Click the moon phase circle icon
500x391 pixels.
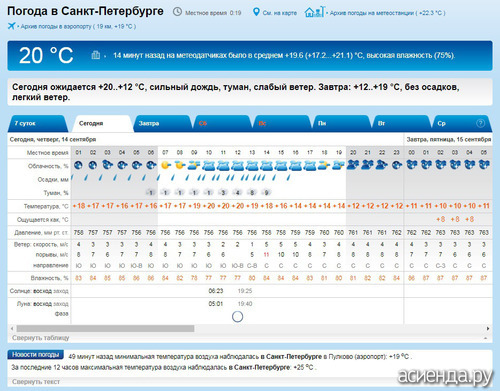[x=237, y=316]
